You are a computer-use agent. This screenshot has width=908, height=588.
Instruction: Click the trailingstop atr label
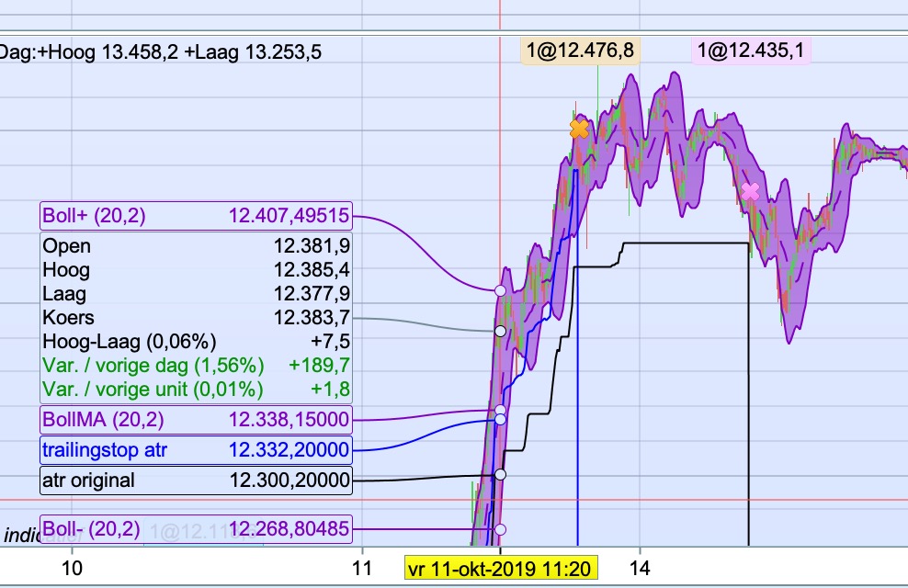(x=196, y=449)
